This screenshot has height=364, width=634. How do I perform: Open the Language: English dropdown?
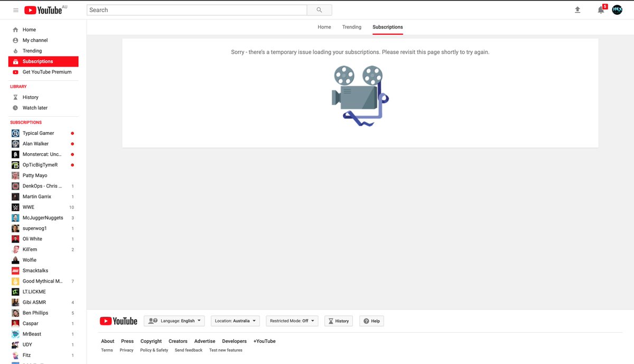174,321
